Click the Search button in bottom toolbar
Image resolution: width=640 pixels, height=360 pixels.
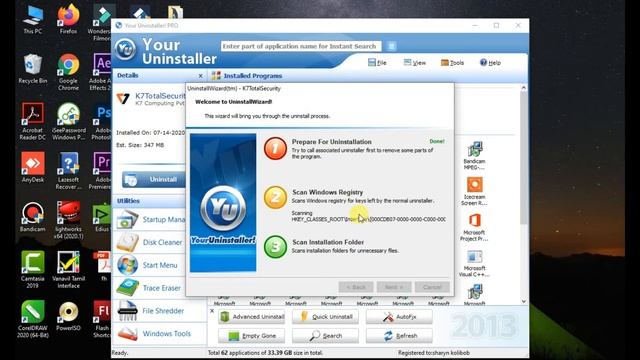(x=325, y=336)
